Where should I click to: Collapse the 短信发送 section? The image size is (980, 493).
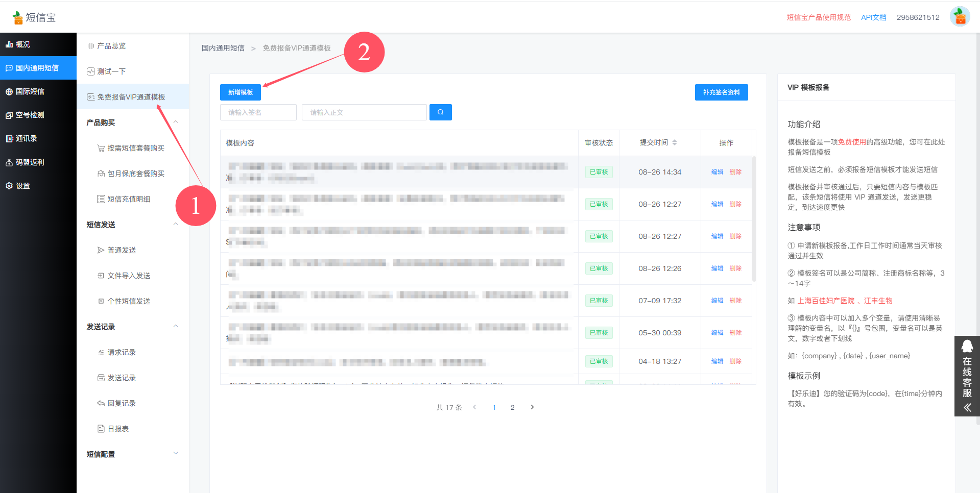click(x=176, y=224)
